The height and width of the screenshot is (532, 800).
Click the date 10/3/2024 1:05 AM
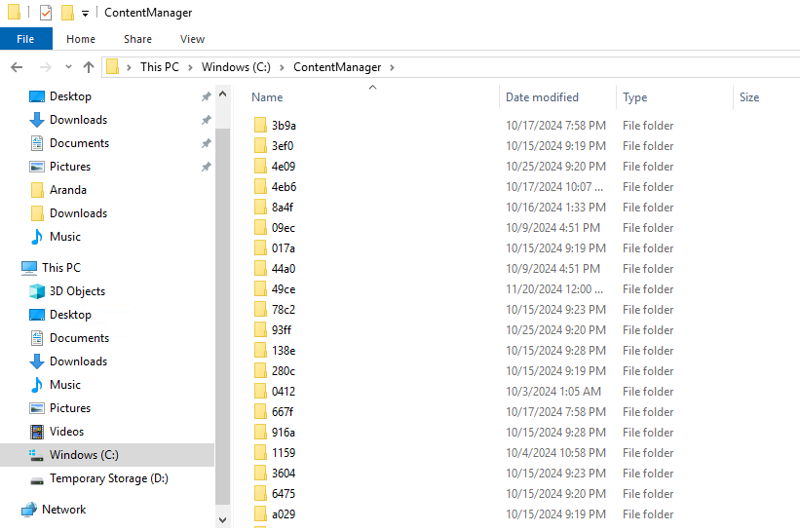(x=553, y=392)
